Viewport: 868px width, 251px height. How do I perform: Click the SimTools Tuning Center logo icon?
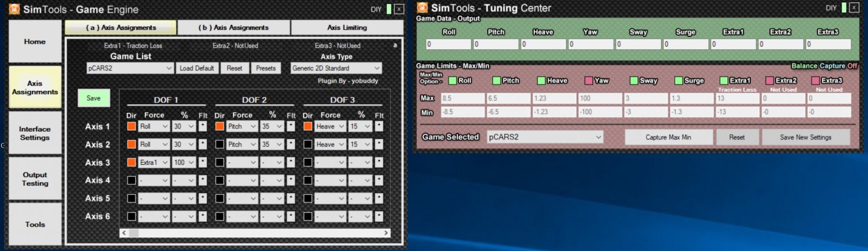click(x=422, y=8)
